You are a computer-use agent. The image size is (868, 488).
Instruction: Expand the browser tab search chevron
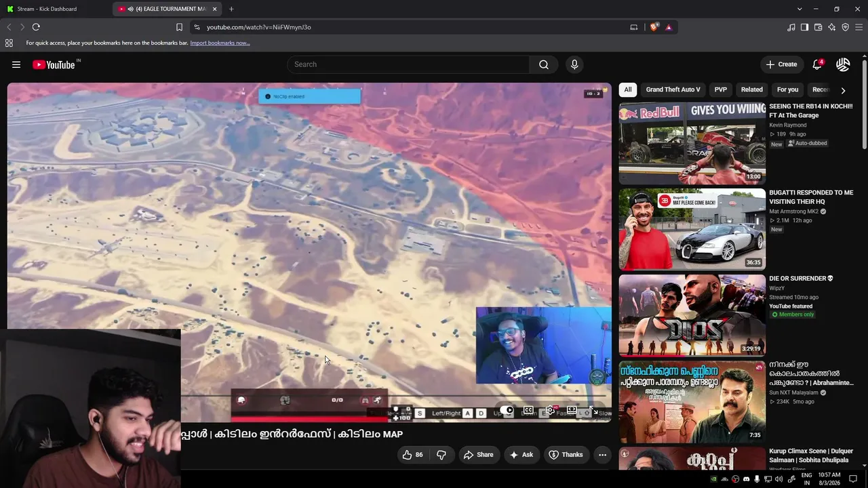click(x=800, y=9)
